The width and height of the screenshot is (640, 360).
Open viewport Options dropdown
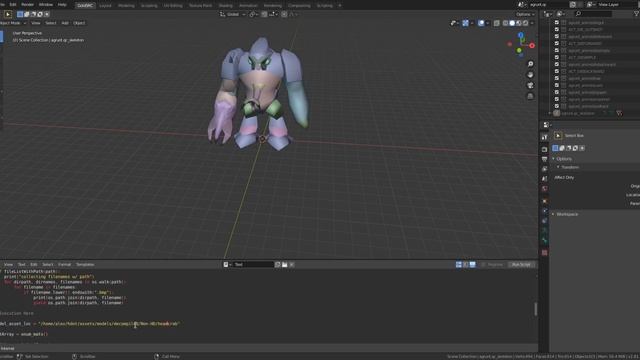click(x=525, y=14)
